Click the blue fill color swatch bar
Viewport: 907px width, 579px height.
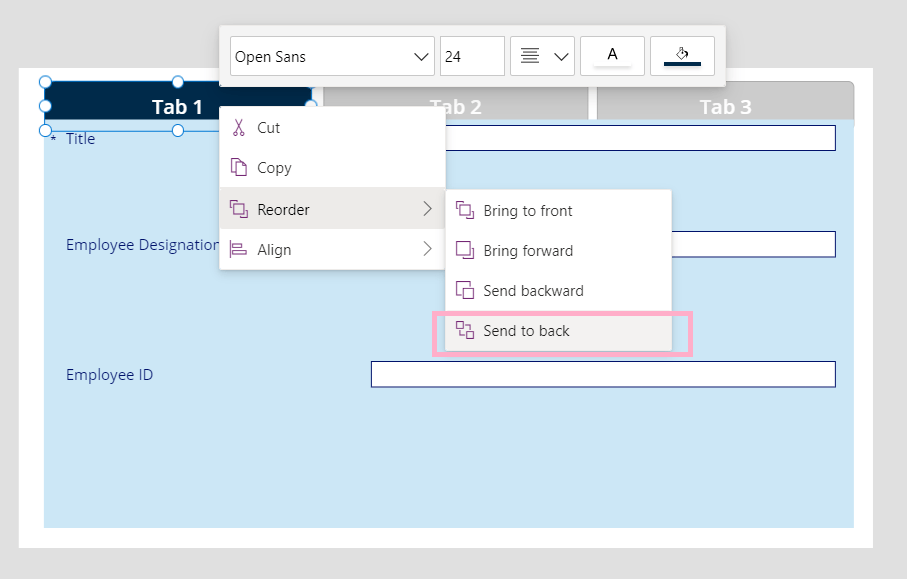(682, 64)
